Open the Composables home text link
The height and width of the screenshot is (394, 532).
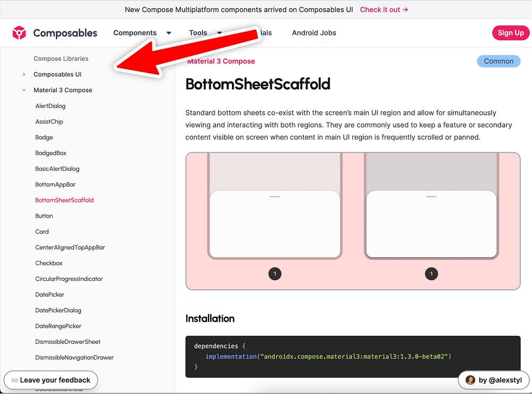point(65,33)
